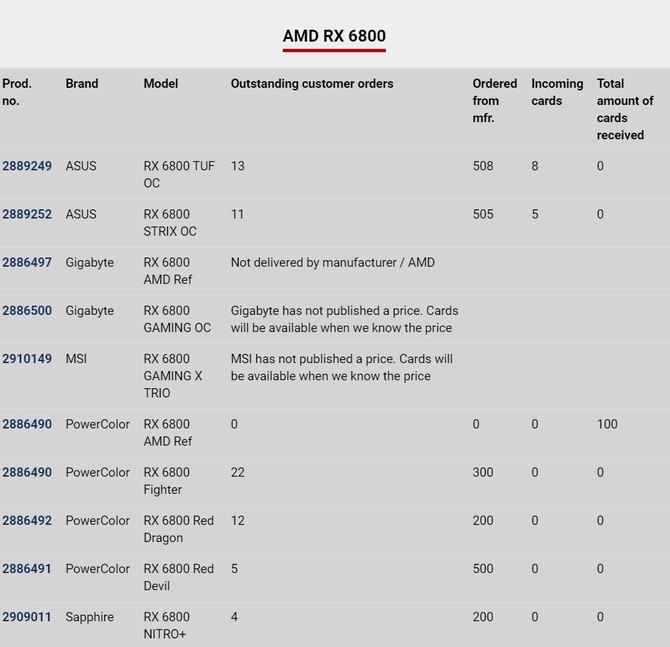
Task: Click the 300 ordered value for Fighter
Action: click(x=483, y=473)
